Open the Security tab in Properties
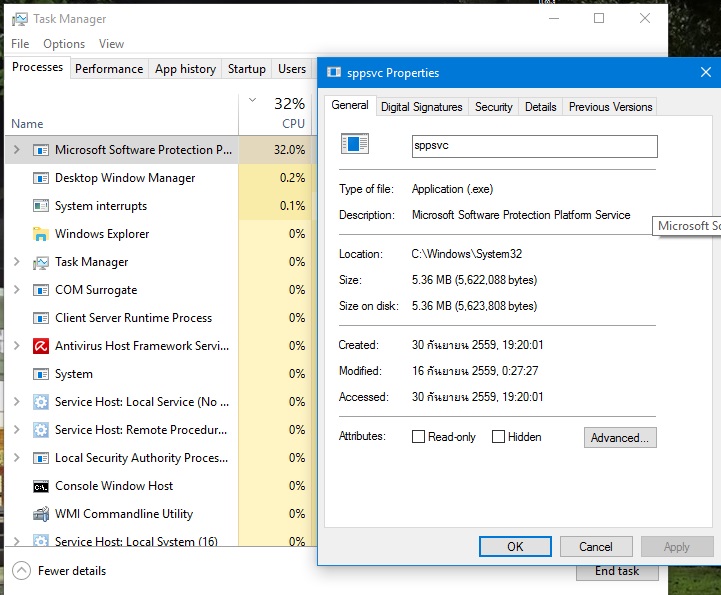 [493, 107]
